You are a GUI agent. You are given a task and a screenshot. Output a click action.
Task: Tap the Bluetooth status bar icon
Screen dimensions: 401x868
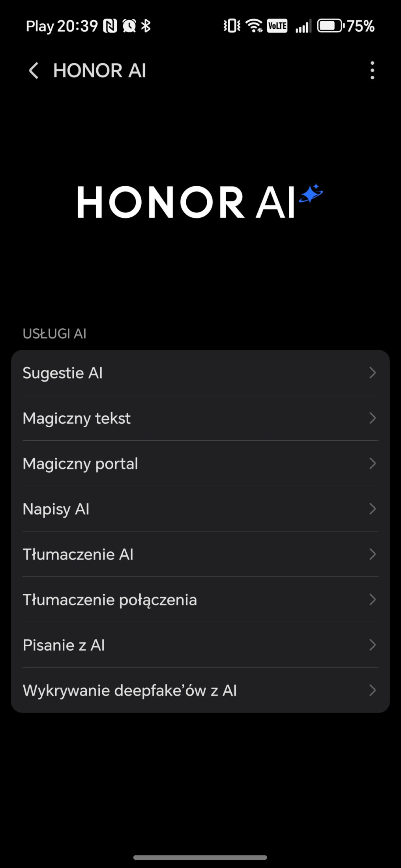pos(146,26)
